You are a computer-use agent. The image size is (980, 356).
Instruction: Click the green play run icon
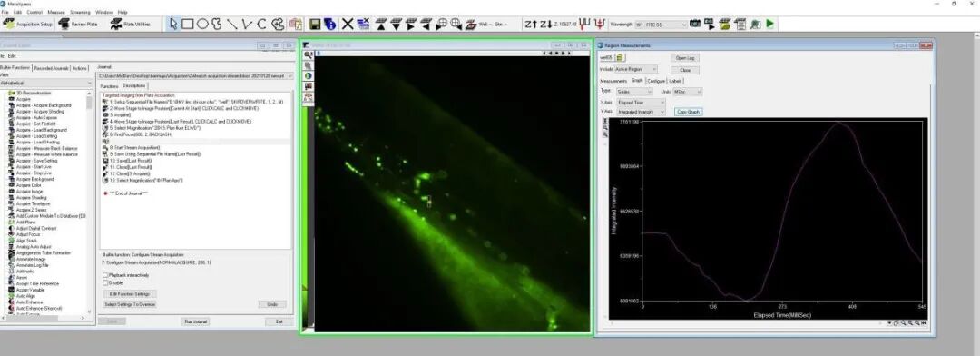pyautogui.click(x=770, y=24)
